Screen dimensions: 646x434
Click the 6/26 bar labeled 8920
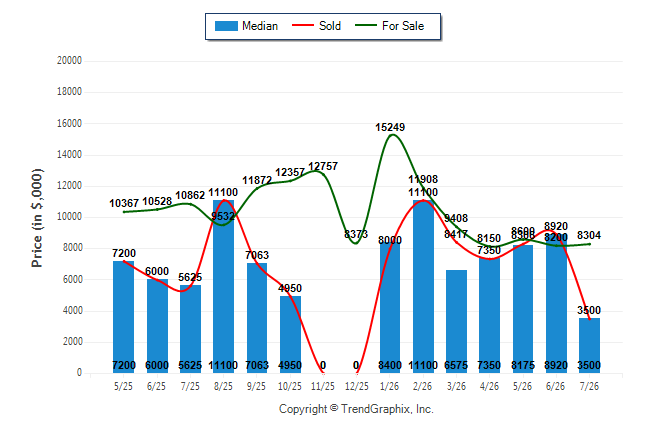click(x=556, y=303)
